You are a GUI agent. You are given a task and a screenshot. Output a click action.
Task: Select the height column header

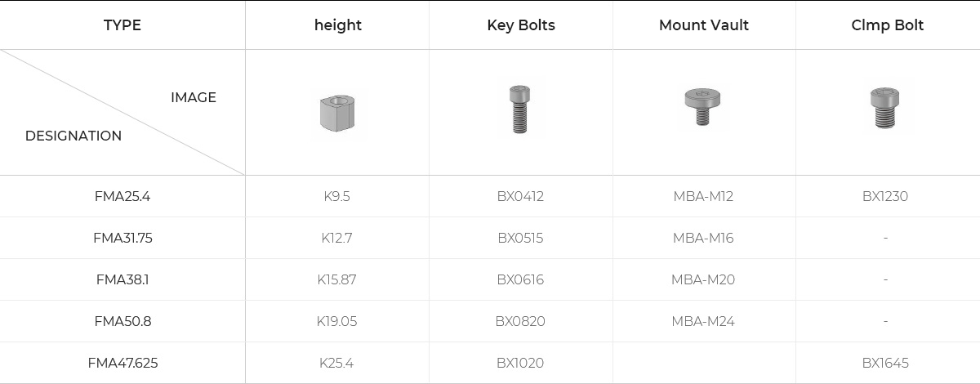coord(337,25)
